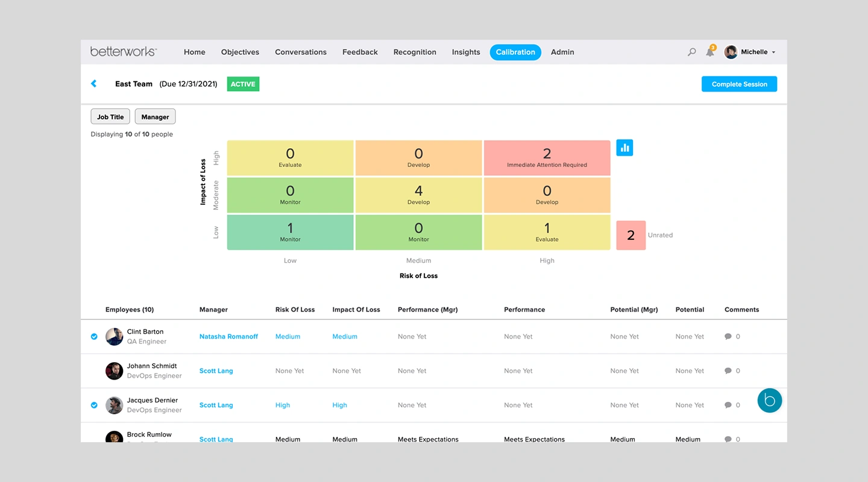Click the East Team session title
This screenshot has width=868, height=482.
pyautogui.click(x=134, y=84)
